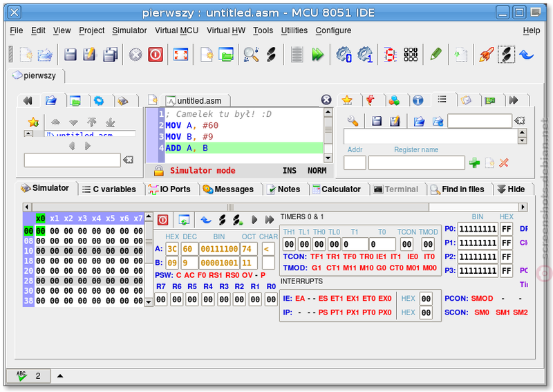Toggle the PSW Carry flag C
The height and width of the screenshot is (392, 553).
coord(178,275)
